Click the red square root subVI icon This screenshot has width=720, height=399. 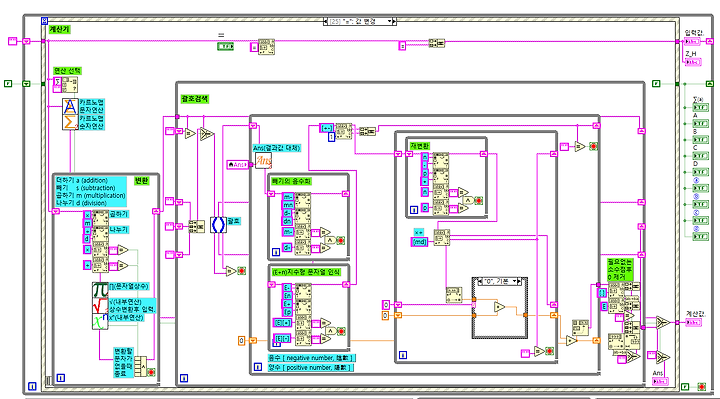coord(100,306)
